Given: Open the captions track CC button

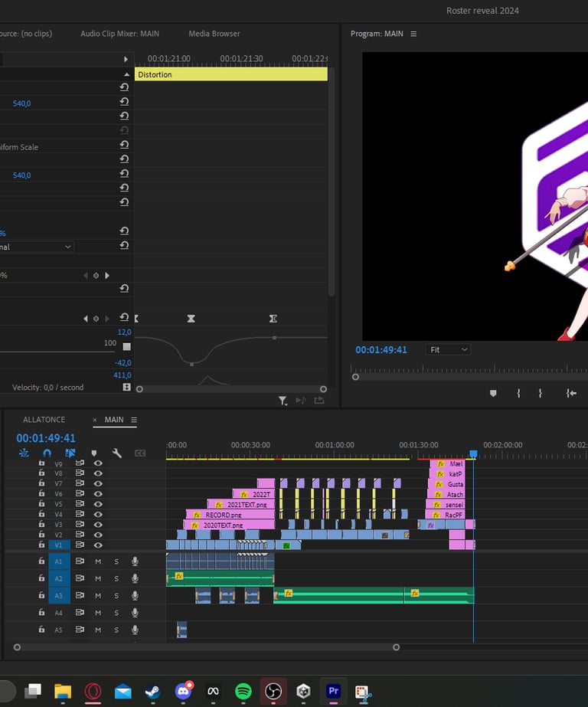Looking at the screenshot, I should 140,453.
